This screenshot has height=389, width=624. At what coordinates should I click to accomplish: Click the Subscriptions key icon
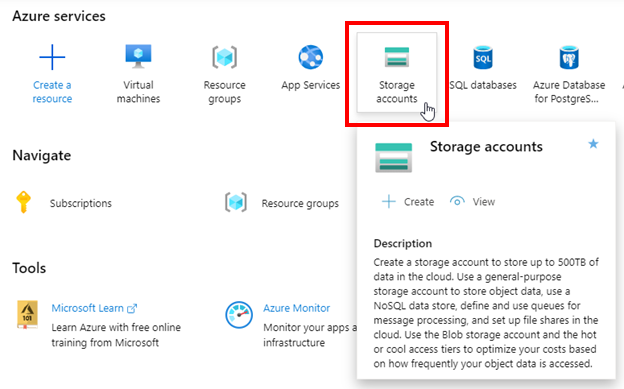point(23,202)
